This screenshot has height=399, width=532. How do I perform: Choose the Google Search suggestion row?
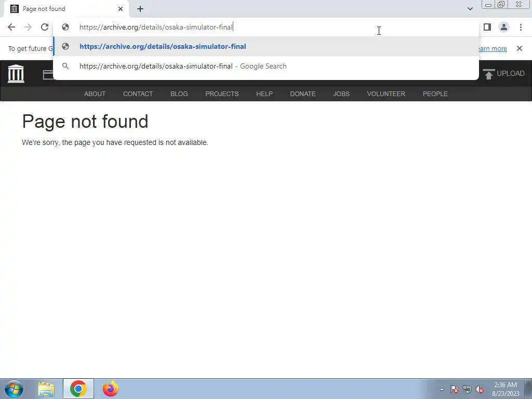pyautogui.click(x=266, y=66)
